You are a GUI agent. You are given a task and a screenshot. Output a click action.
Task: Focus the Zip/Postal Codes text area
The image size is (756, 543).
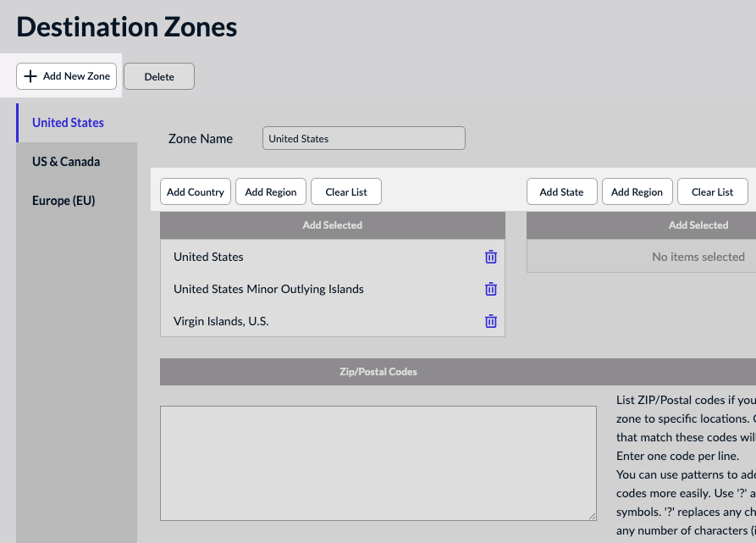pyautogui.click(x=378, y=463)
